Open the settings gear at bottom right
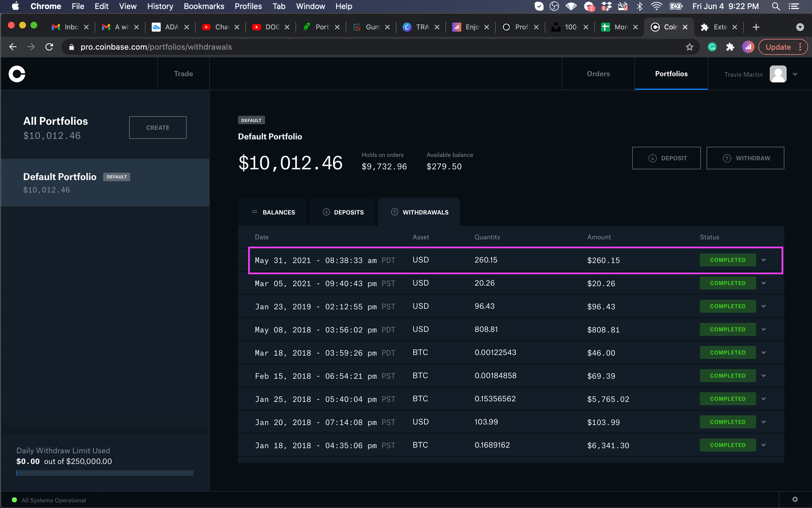 coord(795,499)
